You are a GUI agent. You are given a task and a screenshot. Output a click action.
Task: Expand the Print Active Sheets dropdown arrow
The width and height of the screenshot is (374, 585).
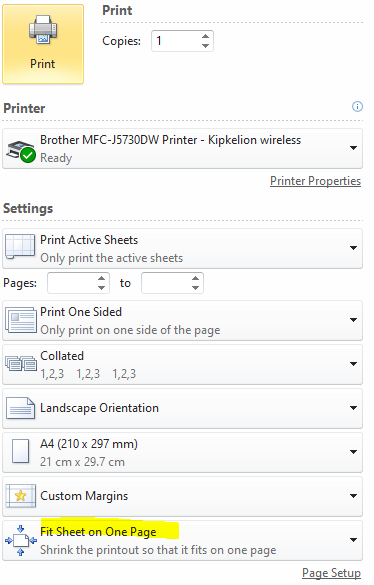point(353,248)
